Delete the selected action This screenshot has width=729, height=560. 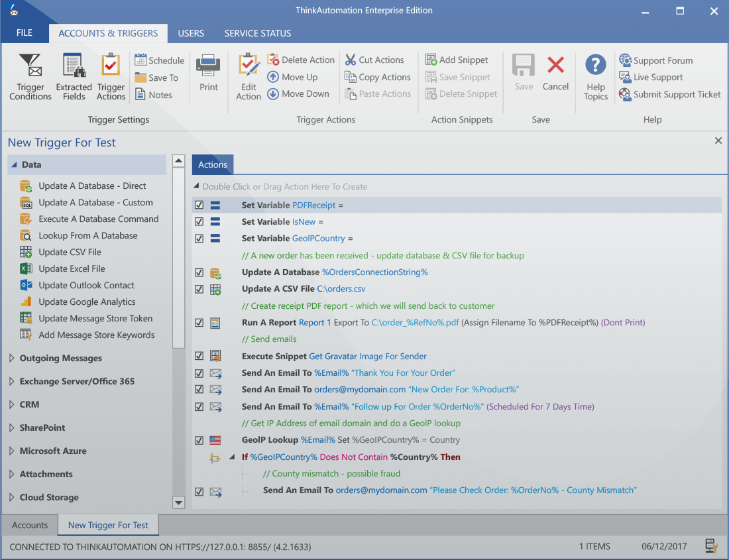(301, 59)
